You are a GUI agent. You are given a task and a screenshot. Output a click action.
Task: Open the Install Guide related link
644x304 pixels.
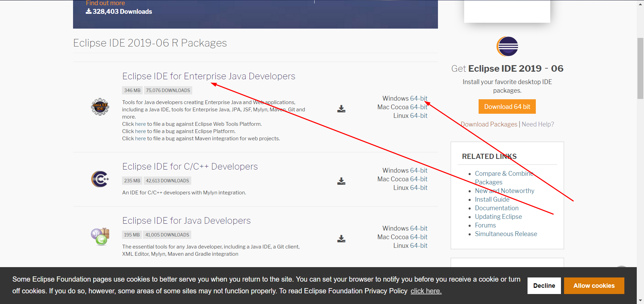click(492, 200)
